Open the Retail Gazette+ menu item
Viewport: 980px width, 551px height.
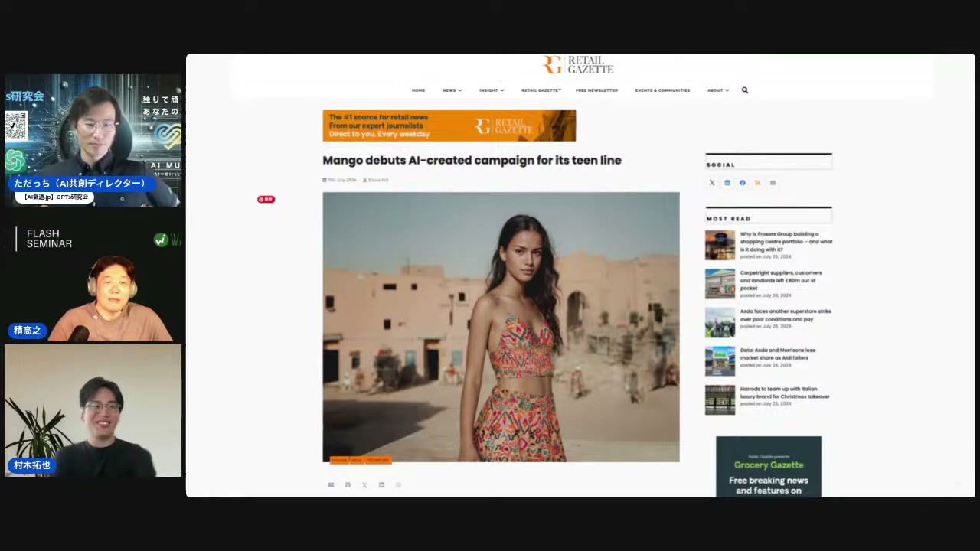coord(541,90)
